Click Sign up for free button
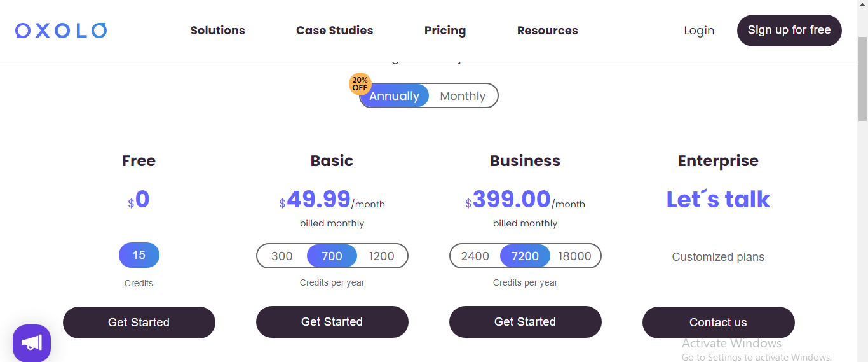Screen dimensions: 868x362 [789, 31]
